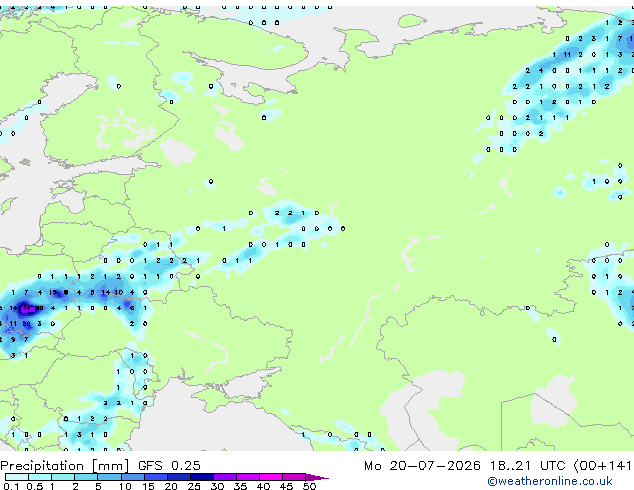
Task: Click the 'Mo 20-07-2026' forecast date text
Action: [x=423, y=466]
